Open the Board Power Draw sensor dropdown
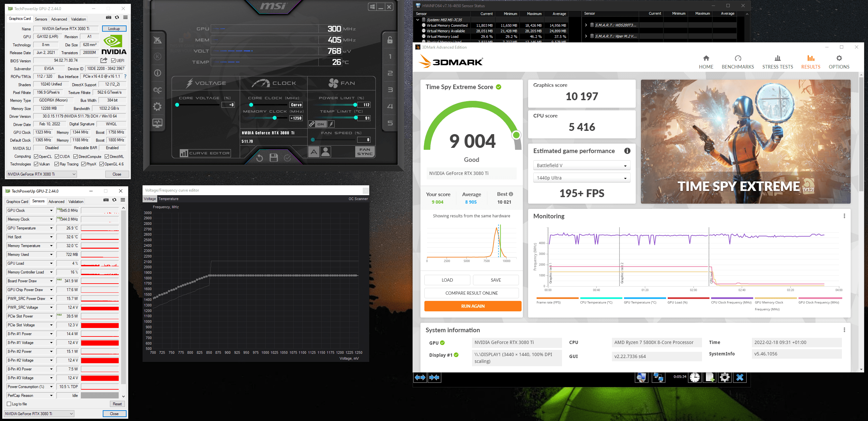The width and height of the screenshot is (868, 421). click(x=51, y=281)
